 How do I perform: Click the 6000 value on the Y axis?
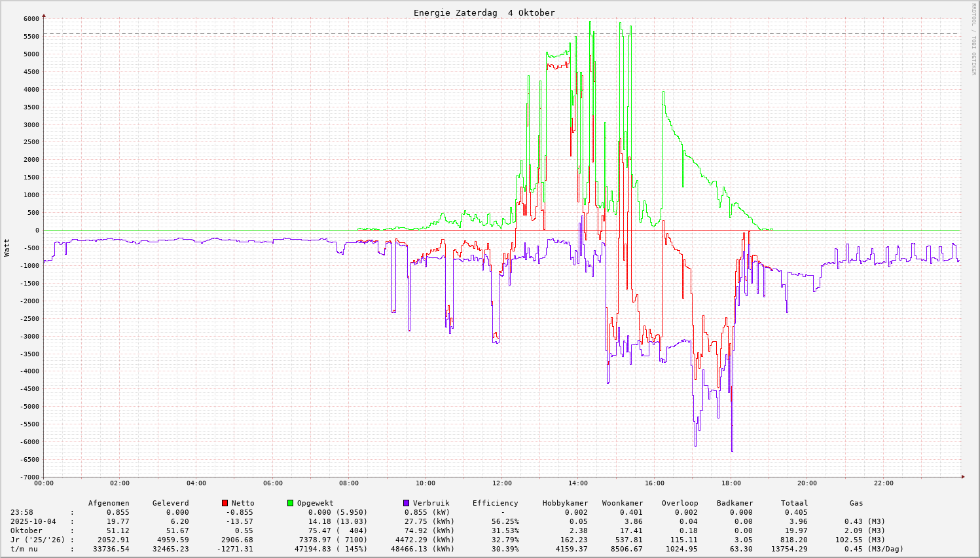click(31, 19)
